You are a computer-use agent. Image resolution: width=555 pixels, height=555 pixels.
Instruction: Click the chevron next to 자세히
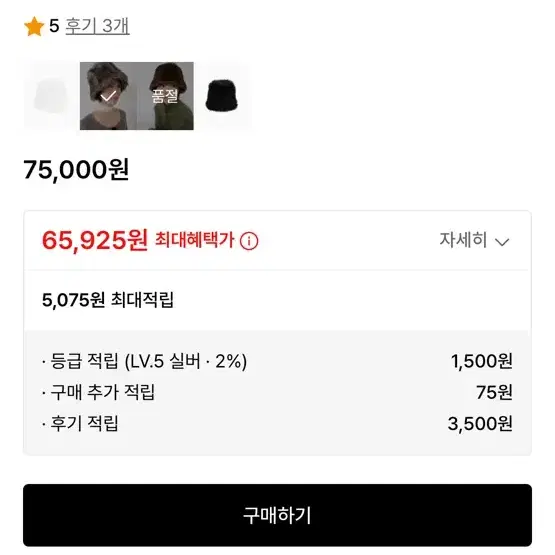(x=502, y=242)
